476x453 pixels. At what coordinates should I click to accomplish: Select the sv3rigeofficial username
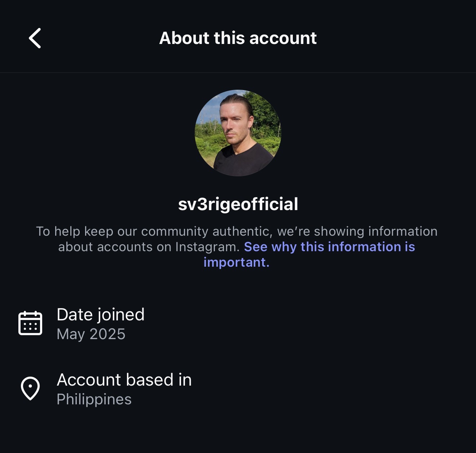click(238, 204)
